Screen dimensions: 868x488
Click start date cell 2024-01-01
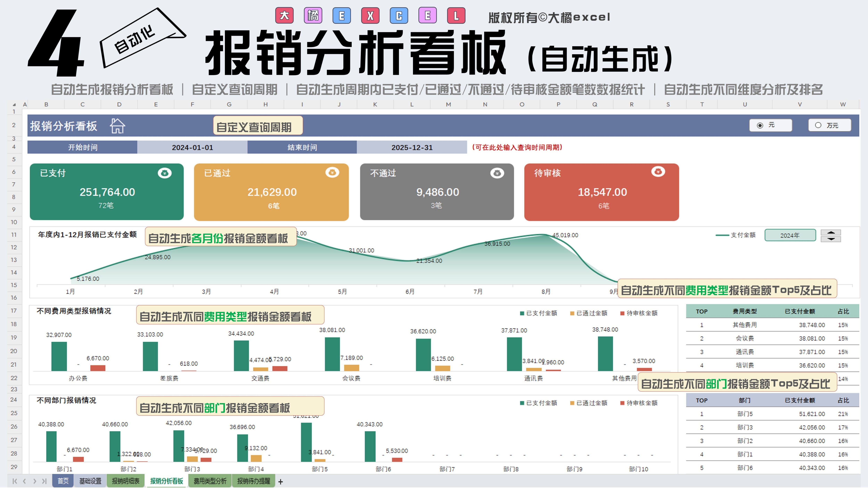pos(192,148)
